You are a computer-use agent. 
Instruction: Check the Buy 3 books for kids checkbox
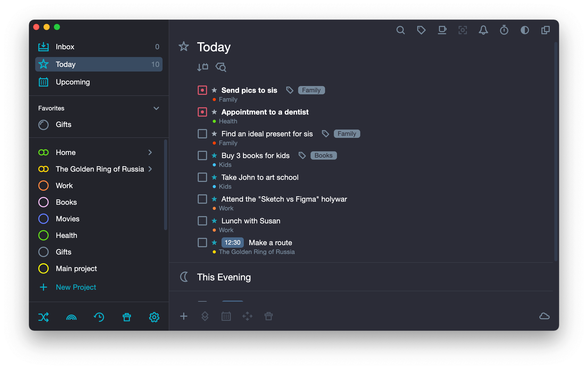click(202, 155)
